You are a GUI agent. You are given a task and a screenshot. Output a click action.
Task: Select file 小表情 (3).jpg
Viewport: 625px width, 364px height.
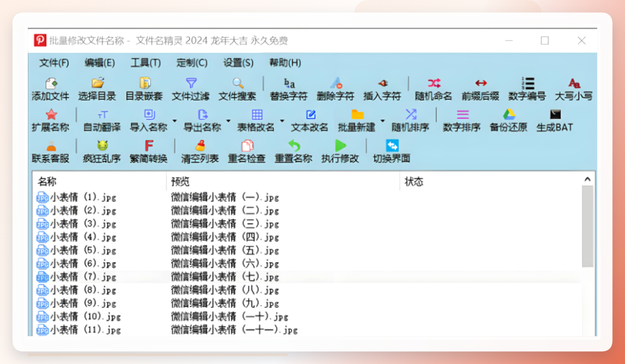pos(76,224)
